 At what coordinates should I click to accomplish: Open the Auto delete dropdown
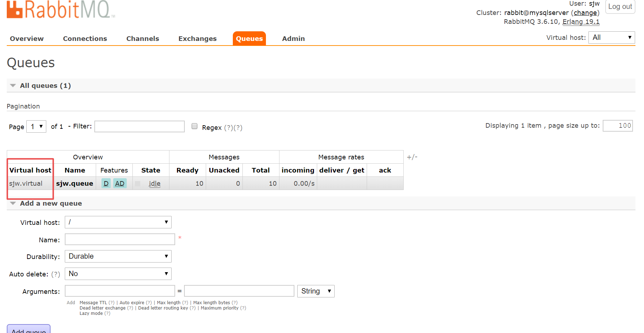click(118, 274)
